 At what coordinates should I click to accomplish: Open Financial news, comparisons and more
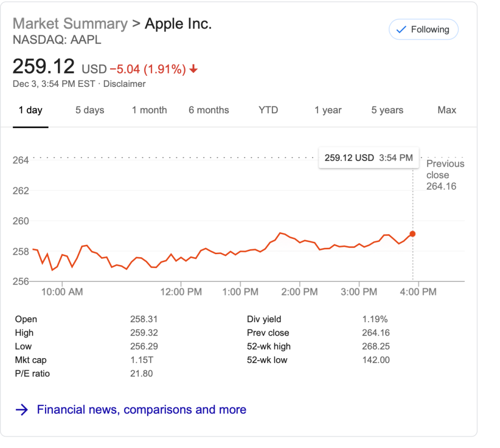pos(141,410)
